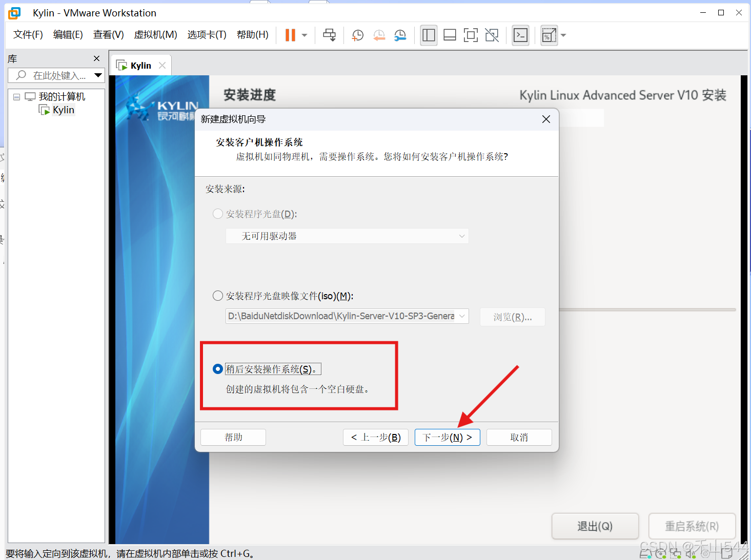Open the 选项卡(T) menu
The height and width of the screenshot is (560, 751).
pos(207,34)
